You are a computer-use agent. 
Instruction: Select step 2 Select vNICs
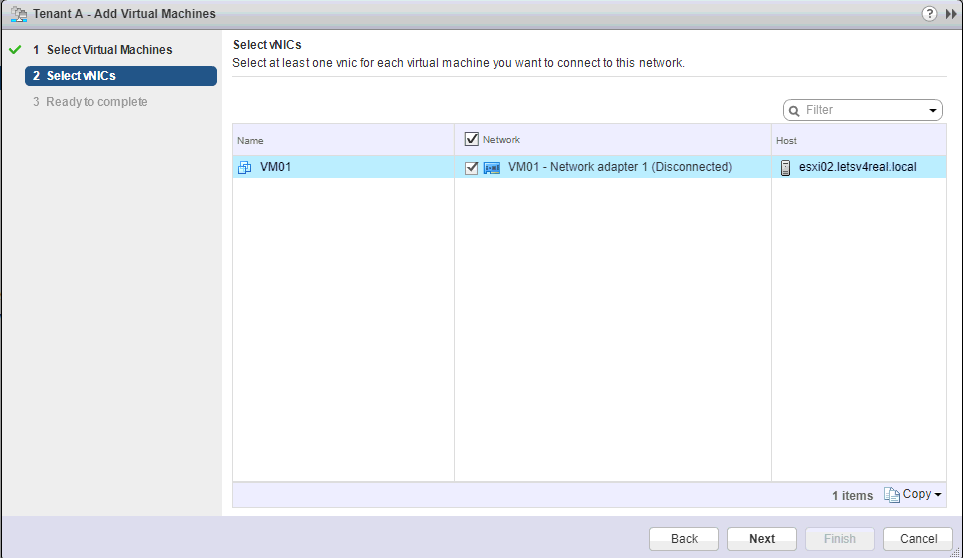pyautogui.click(x=120, y=76)
